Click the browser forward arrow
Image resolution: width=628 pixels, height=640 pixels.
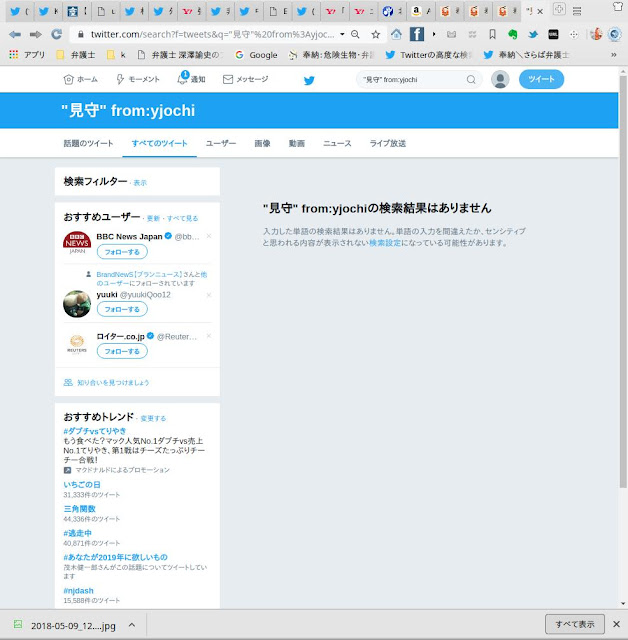coord(36,35)
